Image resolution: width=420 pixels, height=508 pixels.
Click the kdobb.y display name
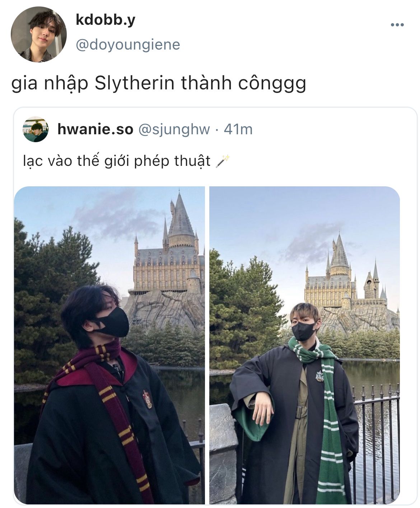click(106, 20)
